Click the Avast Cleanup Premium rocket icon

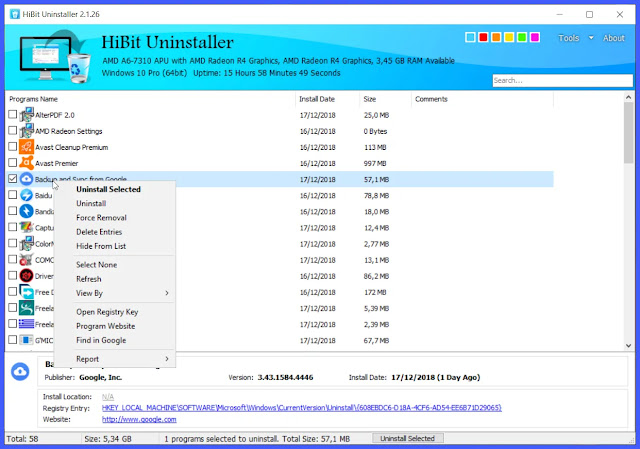point(27,147)
